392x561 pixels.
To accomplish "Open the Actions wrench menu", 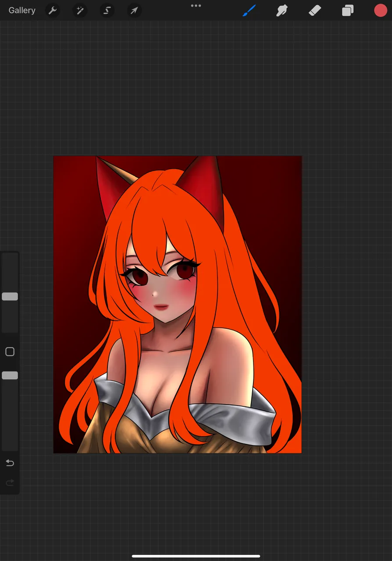I will (x=53, y=10).
